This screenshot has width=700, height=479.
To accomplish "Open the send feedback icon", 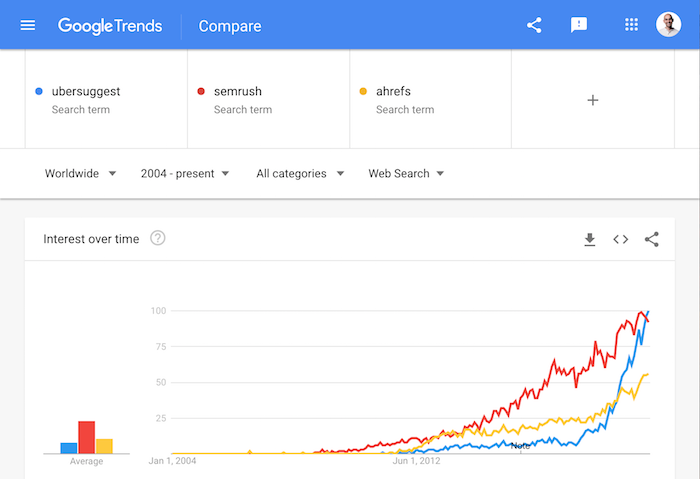I will pyautogui.click(x=579, y=25).
